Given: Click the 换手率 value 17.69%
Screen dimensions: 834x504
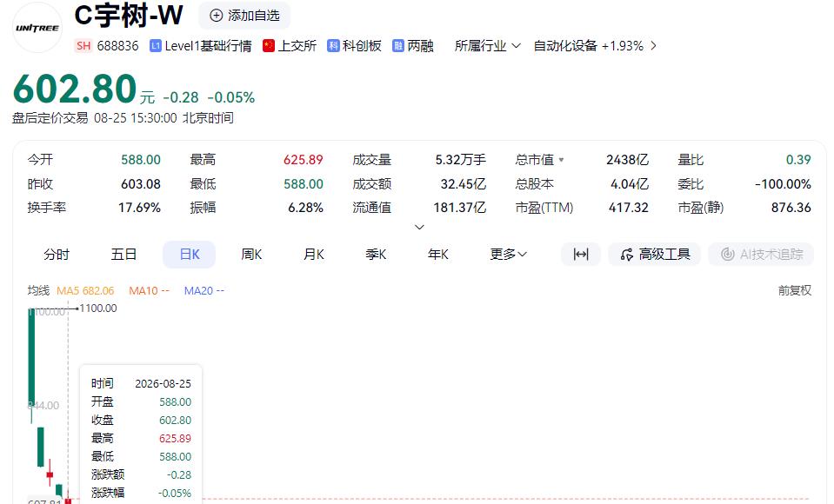Looking at the screenshot, I should coord(139,208).
